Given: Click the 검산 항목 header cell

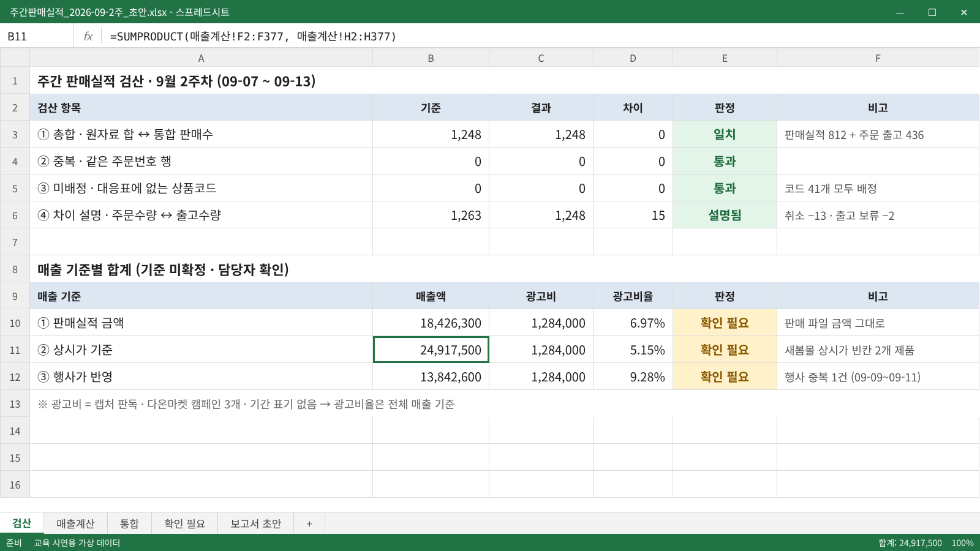Looking at the screenshot, I should click(201, 107).
